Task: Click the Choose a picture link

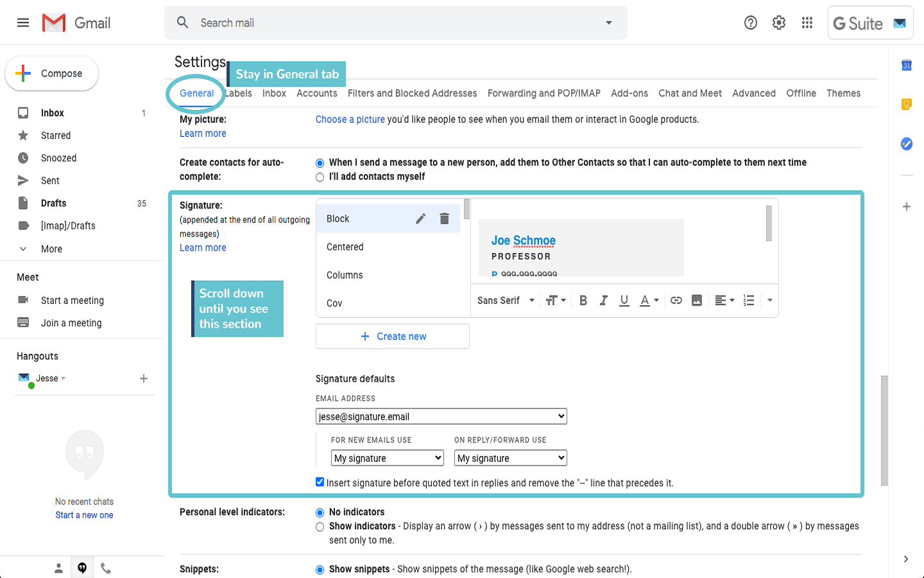Action: pyautogui.click(x=350, y=119)
